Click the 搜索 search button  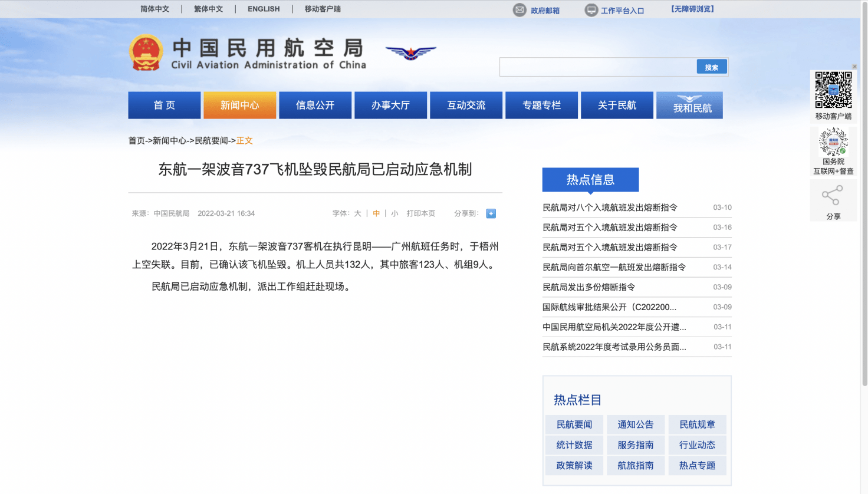tap(712, 67)
